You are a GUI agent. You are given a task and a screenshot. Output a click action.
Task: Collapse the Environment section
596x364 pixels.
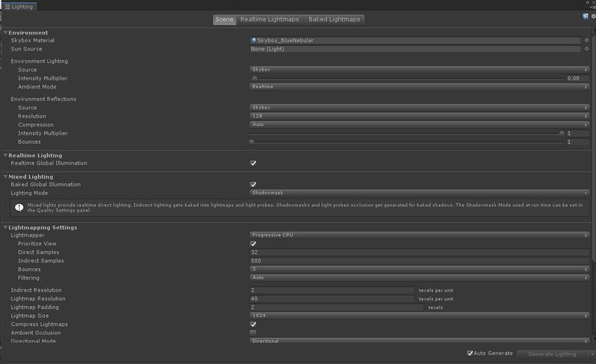pos(6,33)
